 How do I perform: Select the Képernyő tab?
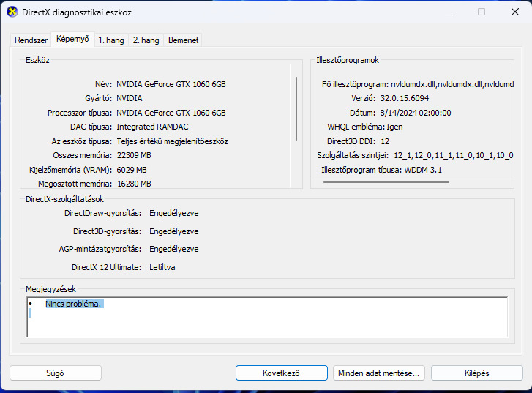pyautogui.click(x=72, y=39)
